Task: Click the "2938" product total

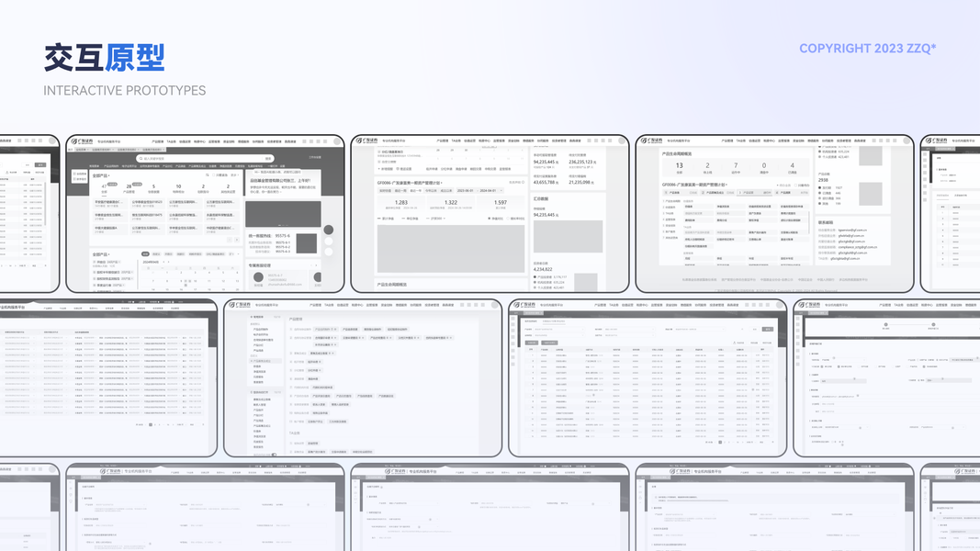Action: coord(823,180)
